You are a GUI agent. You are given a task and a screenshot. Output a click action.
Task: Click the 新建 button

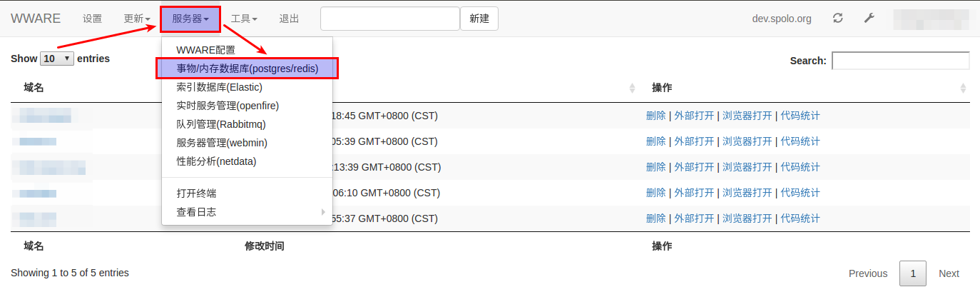click(x=479, y=19)
